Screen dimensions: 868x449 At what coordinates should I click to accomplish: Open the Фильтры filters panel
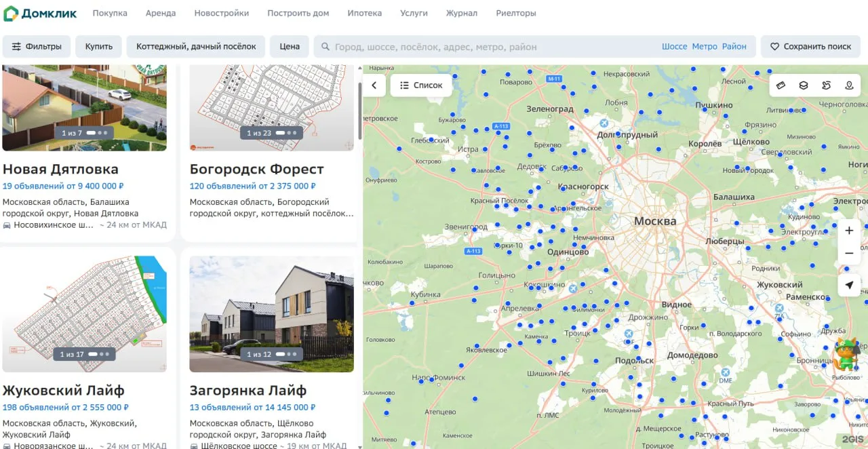pyautogui.click(x=37, y=47)
